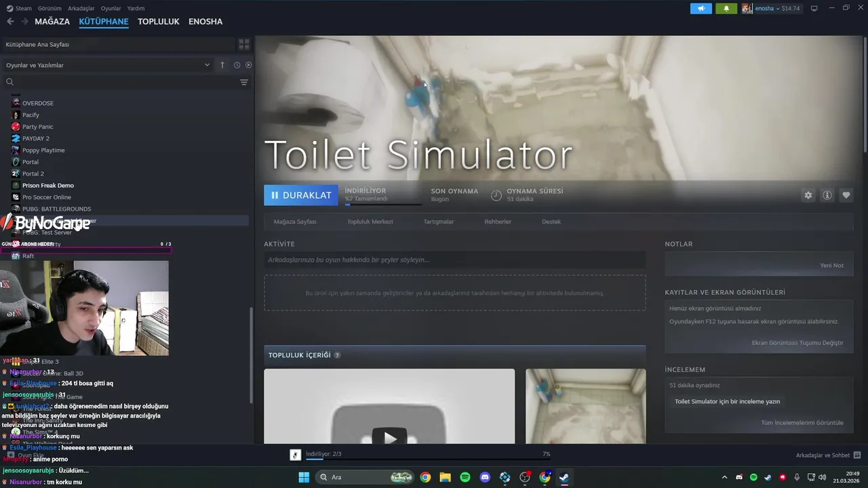This screenshot has height=488, width=868.
Task: Open File Explorer from the taskbar
Action: (445, 477)
